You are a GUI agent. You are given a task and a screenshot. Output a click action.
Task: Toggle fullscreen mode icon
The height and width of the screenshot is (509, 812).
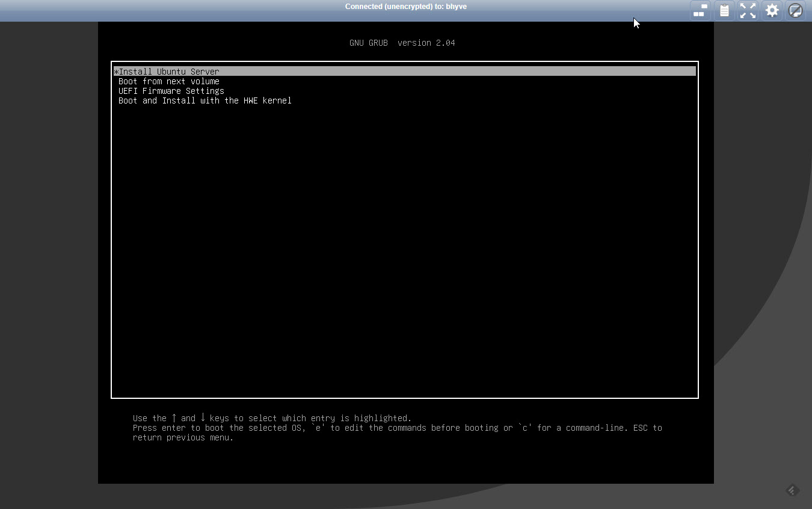pos(748,10)
